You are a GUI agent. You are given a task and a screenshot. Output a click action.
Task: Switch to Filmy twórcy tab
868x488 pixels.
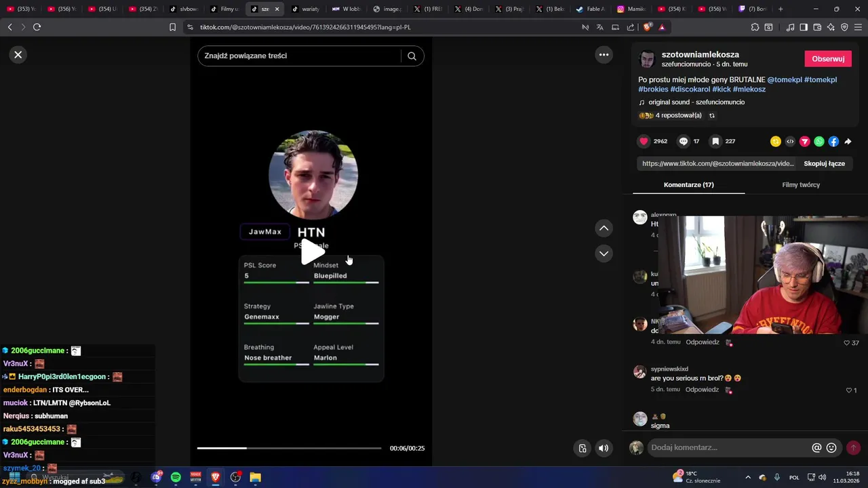pos(801,185)
